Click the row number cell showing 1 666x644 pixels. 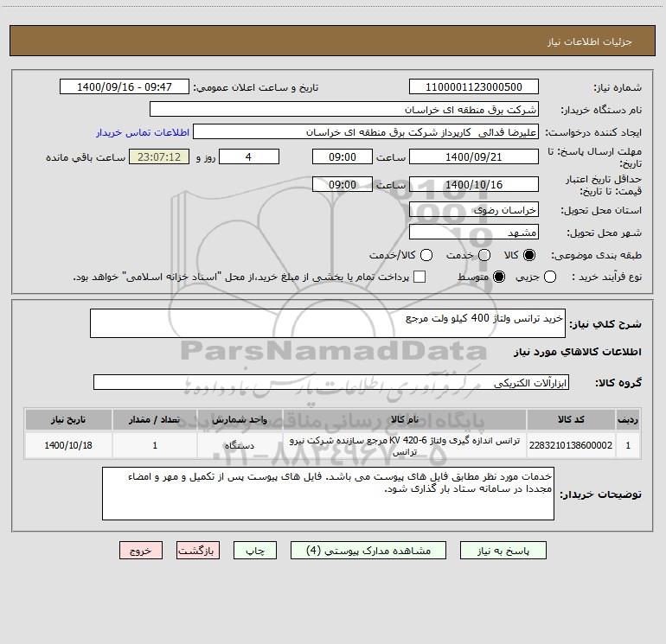pyautogui.click(x=628, y=445)
